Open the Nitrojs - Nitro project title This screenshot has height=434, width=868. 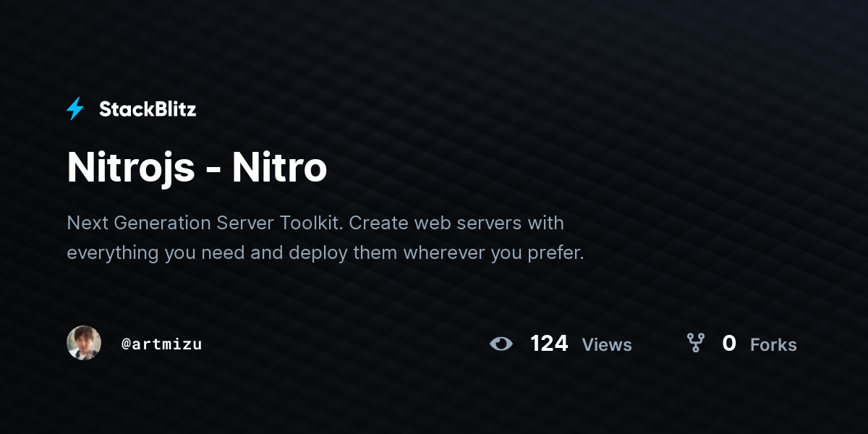[x=196, y=167]
